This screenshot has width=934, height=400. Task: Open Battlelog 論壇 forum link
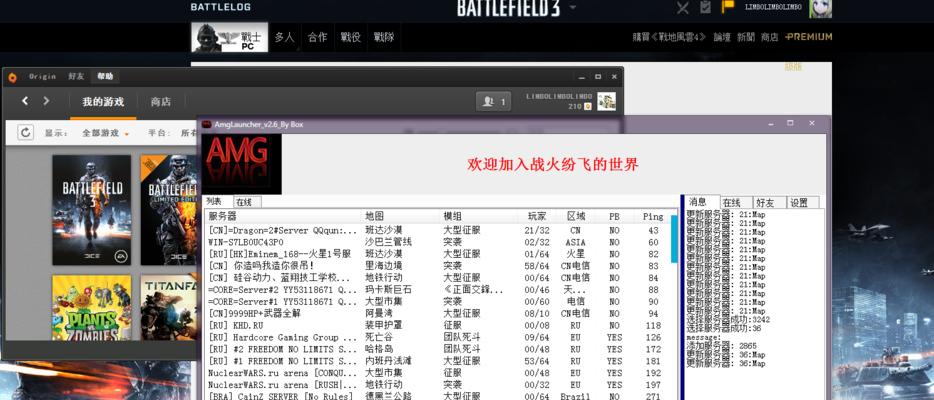[x=722, y=37]
